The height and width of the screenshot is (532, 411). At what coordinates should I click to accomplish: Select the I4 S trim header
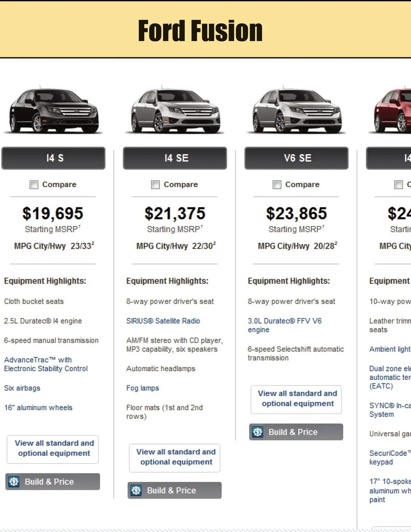[54, 158]
